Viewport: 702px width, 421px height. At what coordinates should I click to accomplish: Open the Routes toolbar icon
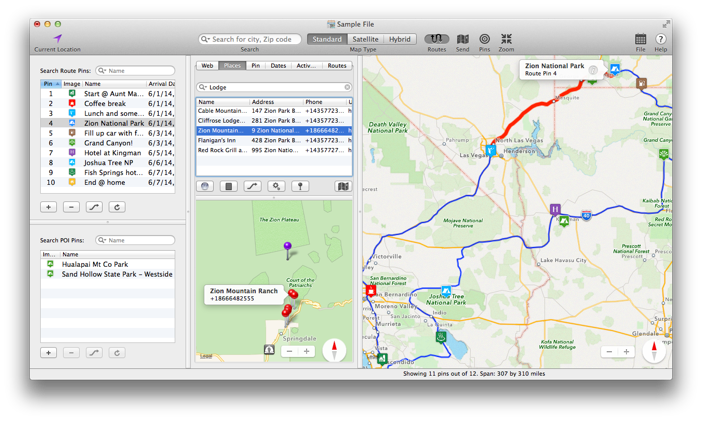pos(436,39)
